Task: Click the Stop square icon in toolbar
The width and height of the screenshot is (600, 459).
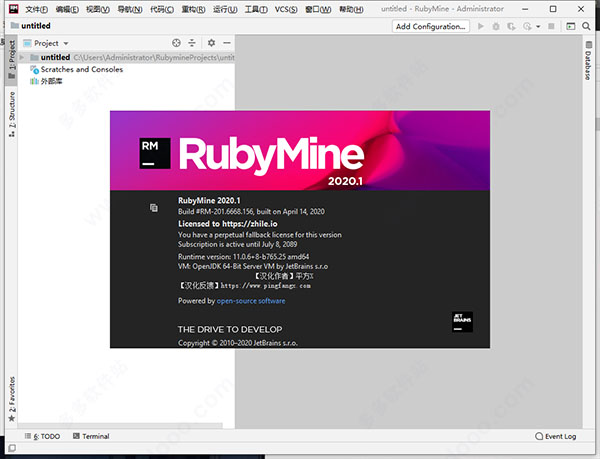Action: [551, 26]
